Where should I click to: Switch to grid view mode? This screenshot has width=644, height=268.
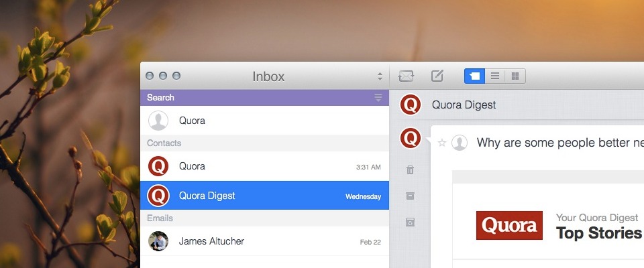tap(515, 76)
